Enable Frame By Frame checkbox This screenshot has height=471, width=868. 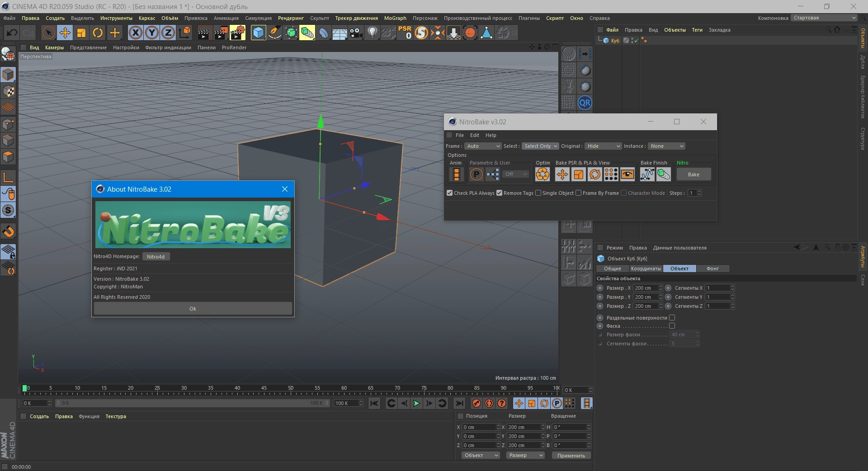click(x=578, y=193)
